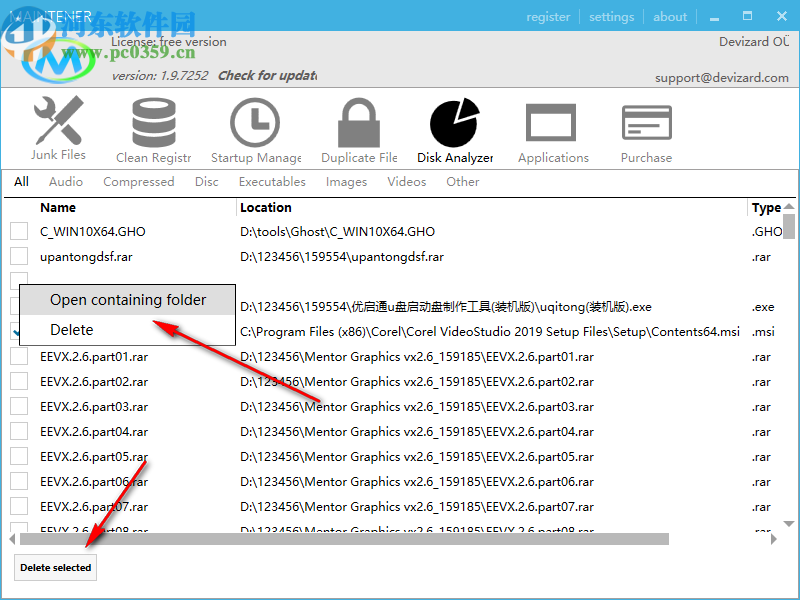
Task: Choose Open containing folder in context menu
Action: click(x=128, y=300)
